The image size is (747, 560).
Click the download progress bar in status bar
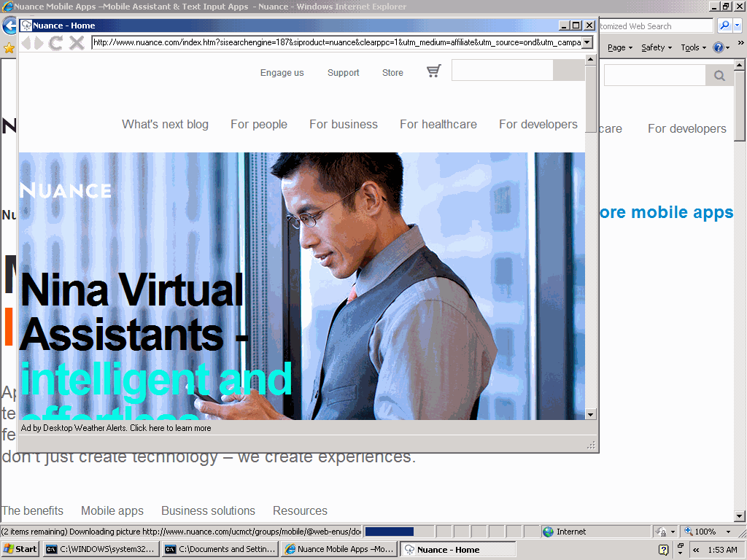pos(399,532)
